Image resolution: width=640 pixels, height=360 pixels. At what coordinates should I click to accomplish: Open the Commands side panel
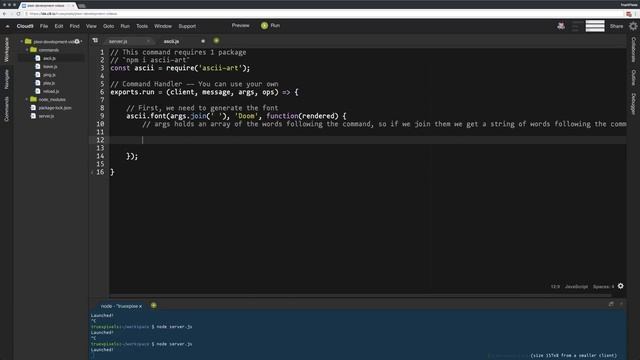[x=7, y=109]
